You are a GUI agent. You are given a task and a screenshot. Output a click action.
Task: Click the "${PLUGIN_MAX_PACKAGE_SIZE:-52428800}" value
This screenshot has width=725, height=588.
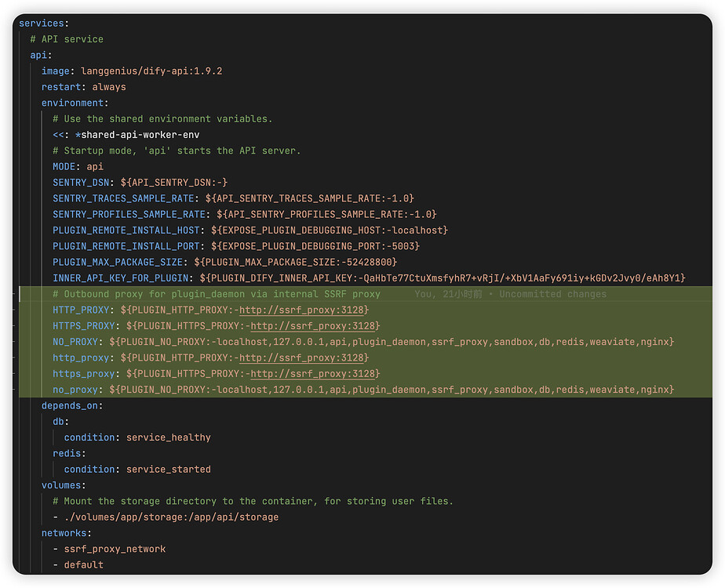(x=296, y=263)
